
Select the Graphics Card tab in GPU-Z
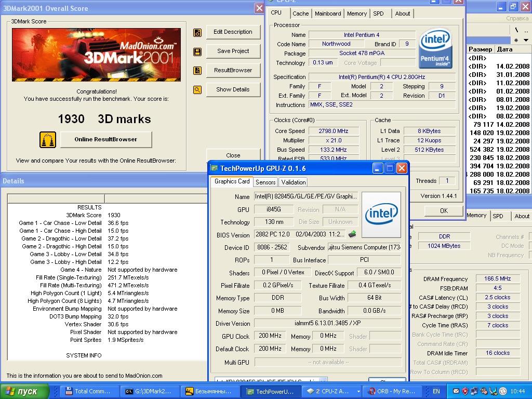(232, 181)
